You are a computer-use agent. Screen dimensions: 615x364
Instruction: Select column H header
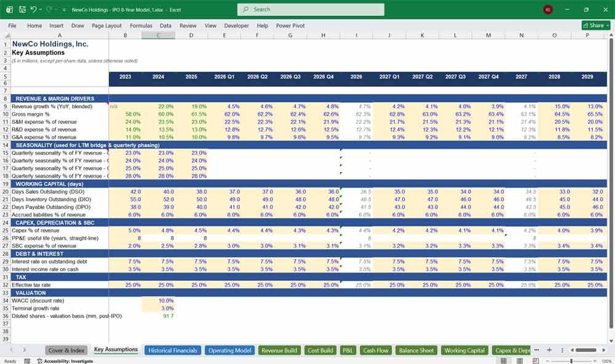coord(323,35)
